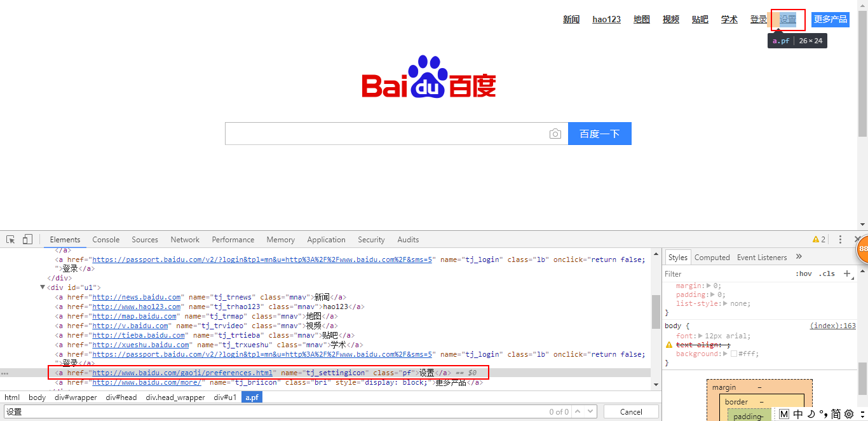Add a new style rule with plus icon
Screen dimensions: 868x421
point(846,273)
